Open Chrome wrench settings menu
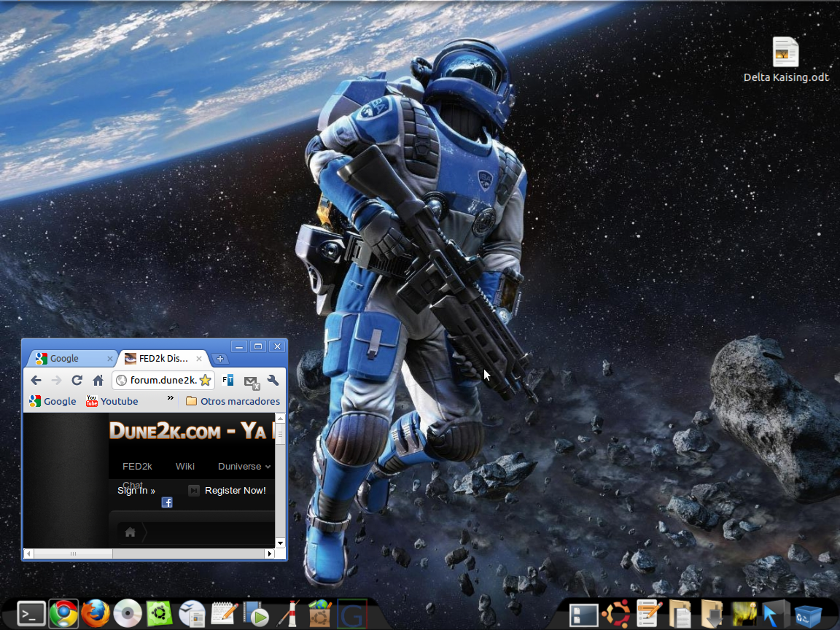840x630 pixels. (273, 381)
